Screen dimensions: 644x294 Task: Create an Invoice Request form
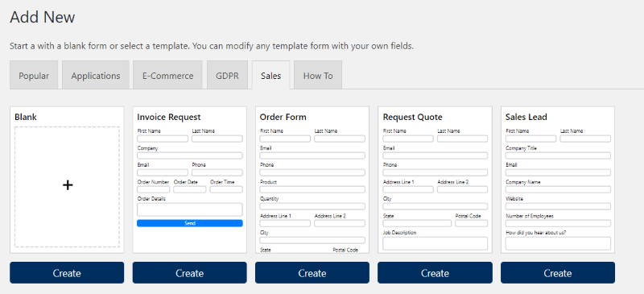click(x=190, y=273)
